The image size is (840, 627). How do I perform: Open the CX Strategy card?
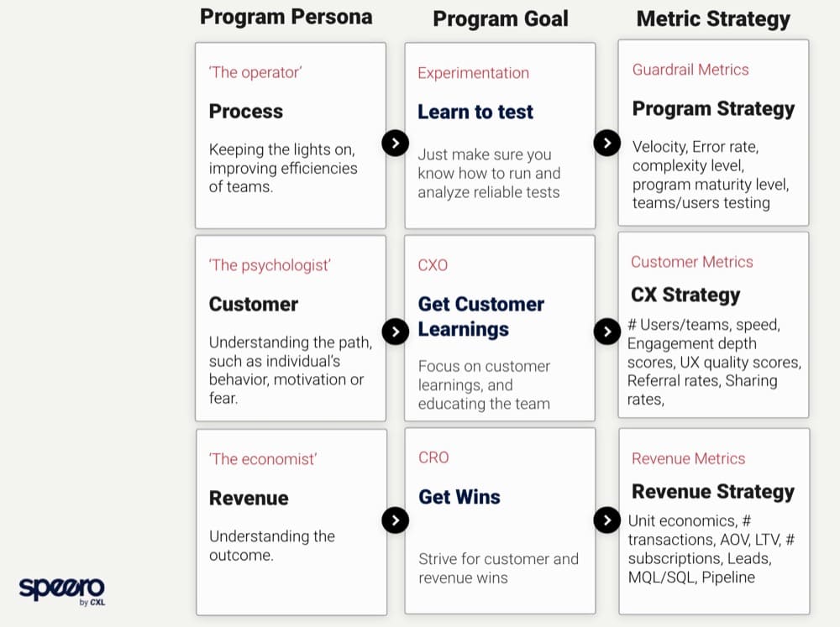(x=713, y=325)
